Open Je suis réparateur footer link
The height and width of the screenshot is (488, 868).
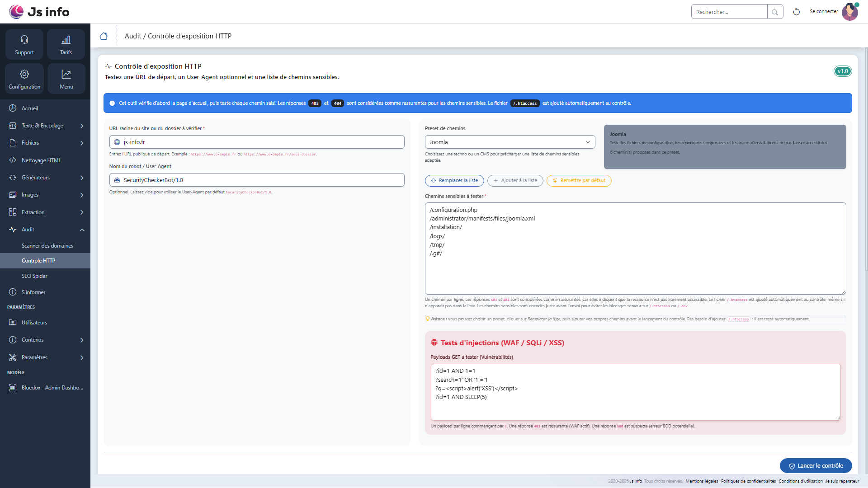click(842, 481)
